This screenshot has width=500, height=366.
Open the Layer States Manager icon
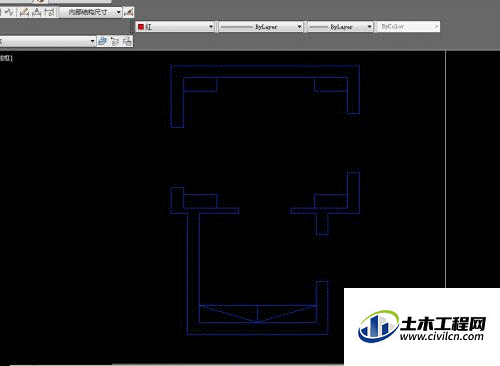coord(127,41)
